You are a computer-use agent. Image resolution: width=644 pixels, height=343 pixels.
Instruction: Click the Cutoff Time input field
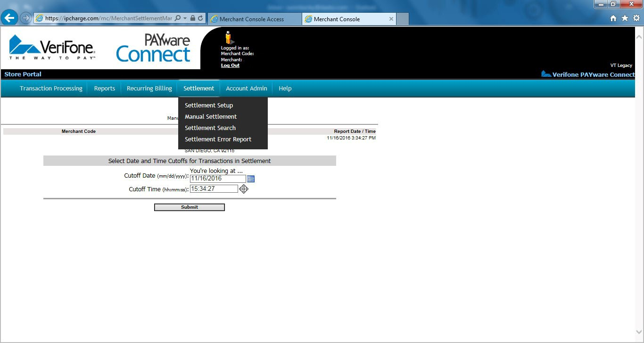tap(214, 189)
